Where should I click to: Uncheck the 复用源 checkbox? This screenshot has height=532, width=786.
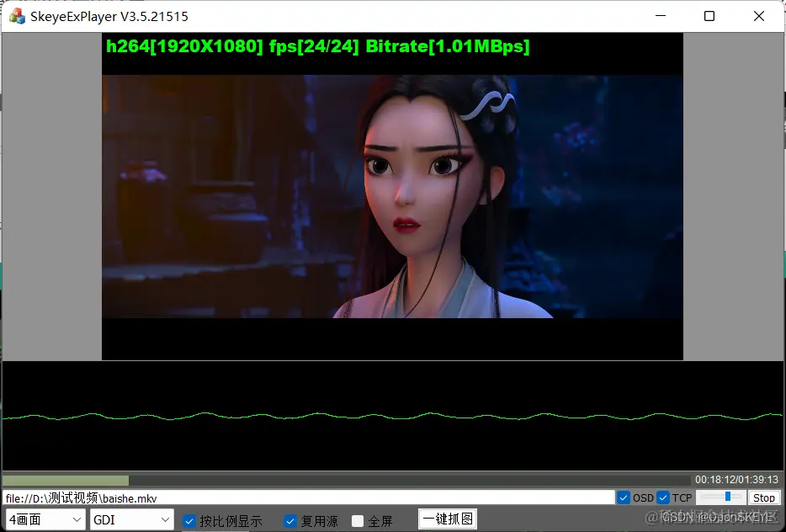pyautogui.click(x=289, y=521)
